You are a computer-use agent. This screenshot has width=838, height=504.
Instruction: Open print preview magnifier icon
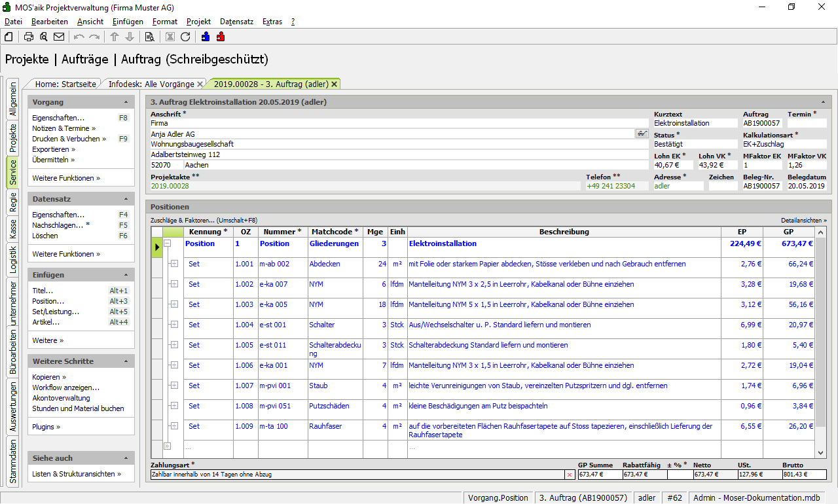[44, 37]
